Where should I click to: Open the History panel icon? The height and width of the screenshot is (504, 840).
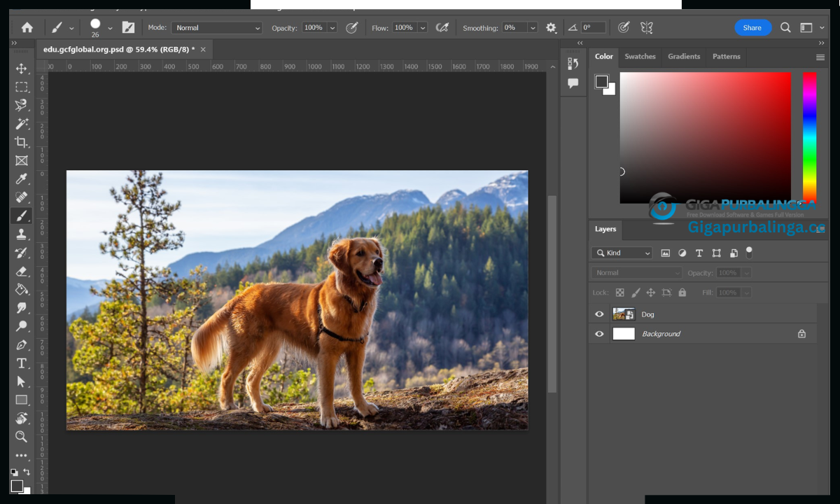click(573, 64)
